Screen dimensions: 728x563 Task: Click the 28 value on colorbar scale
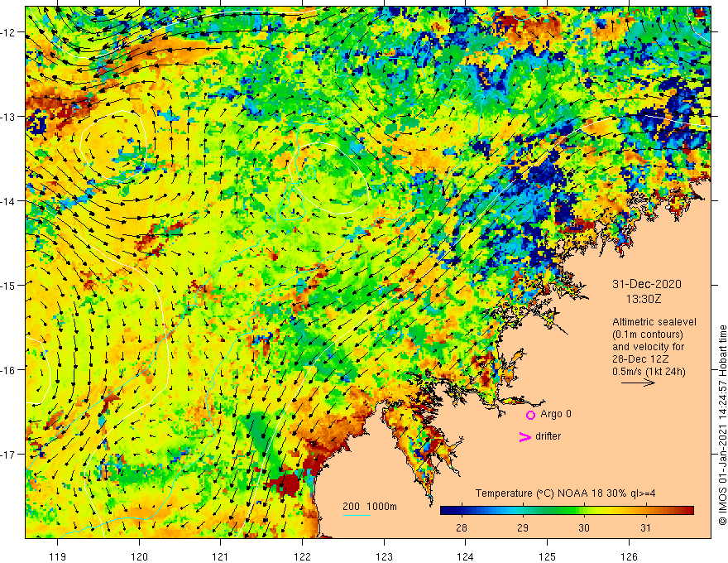click(x=462, y=528)
